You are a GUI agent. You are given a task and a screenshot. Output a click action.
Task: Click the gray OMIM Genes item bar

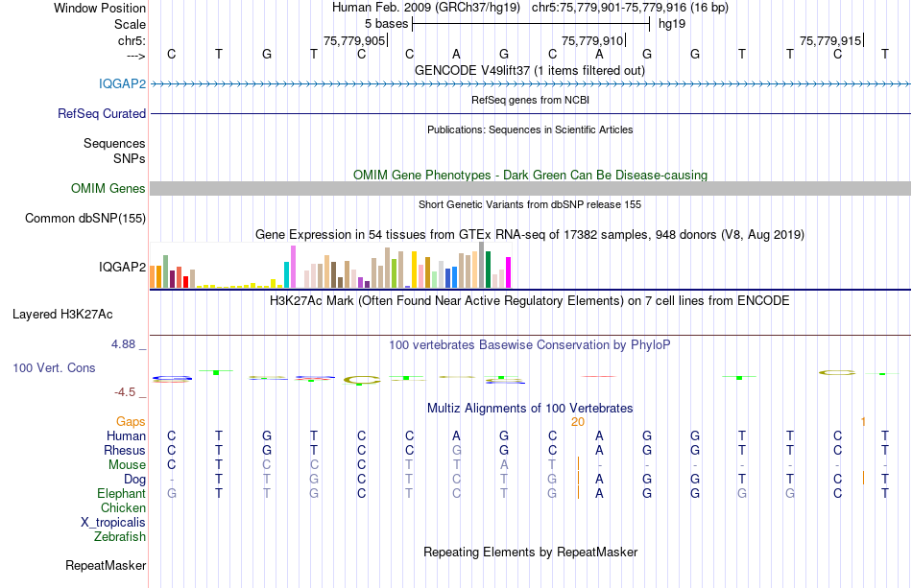(x=530, y=188)
